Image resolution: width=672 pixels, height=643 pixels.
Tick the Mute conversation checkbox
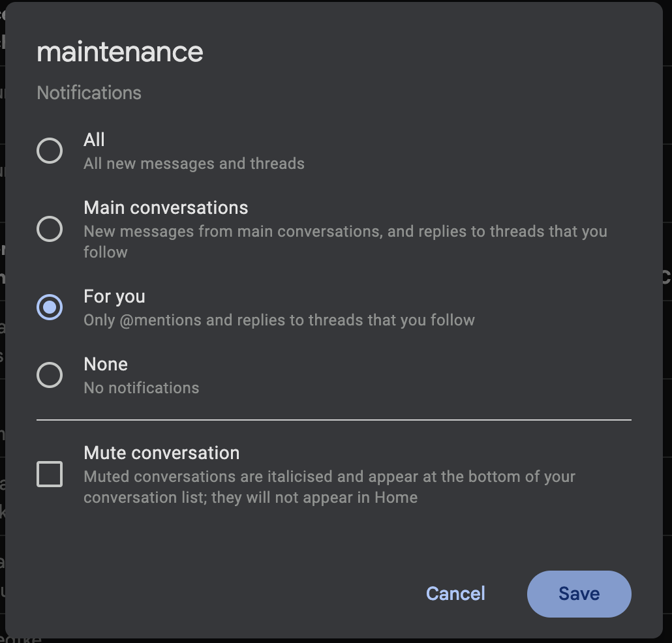(50, 474)
